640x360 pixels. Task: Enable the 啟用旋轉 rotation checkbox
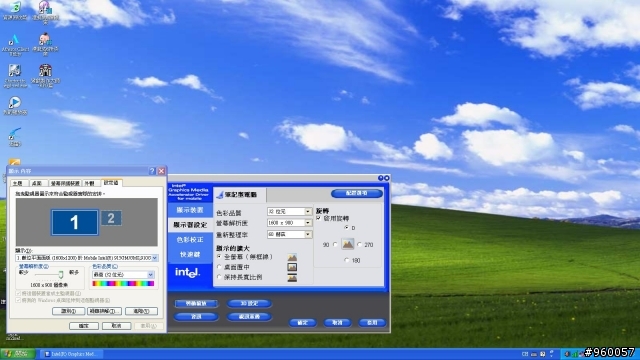[319, 218]
